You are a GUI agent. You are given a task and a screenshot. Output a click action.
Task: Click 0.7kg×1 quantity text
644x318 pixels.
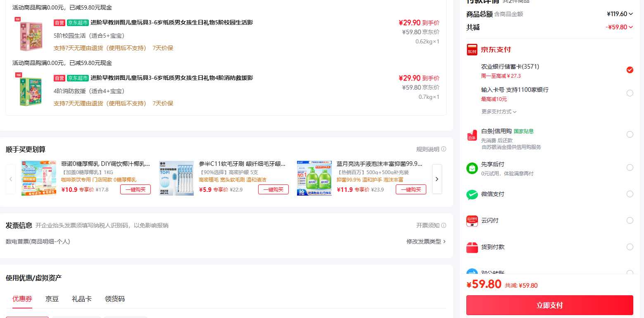click(429, 97)
